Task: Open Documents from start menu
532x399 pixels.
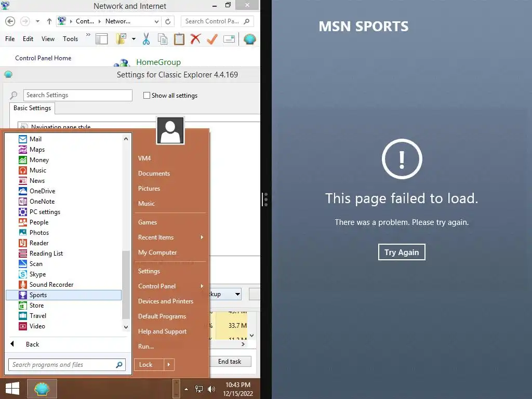Action: point(154,174)
